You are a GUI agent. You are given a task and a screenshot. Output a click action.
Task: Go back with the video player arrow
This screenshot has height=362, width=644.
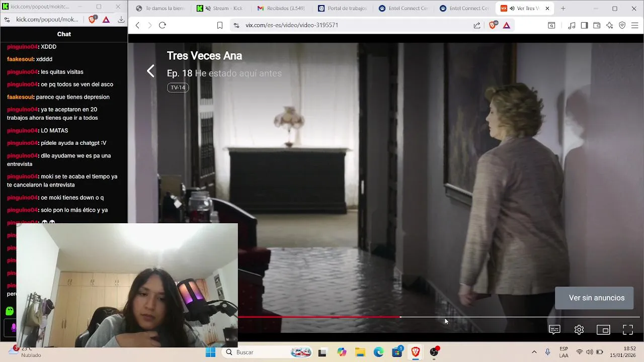click(x=150, y=71)
